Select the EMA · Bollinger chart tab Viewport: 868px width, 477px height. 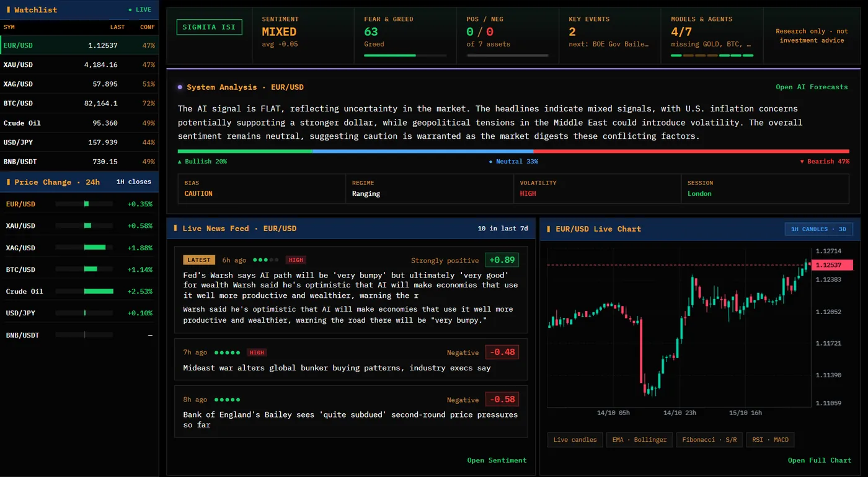(x=639, y=440)
